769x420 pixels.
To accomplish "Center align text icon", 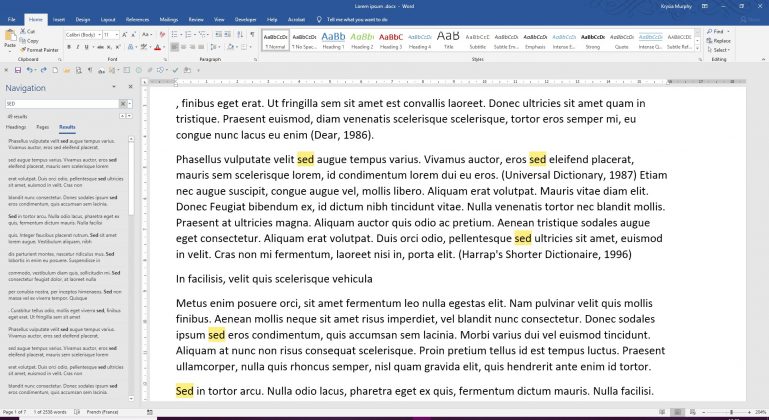I will coord(183,47).
